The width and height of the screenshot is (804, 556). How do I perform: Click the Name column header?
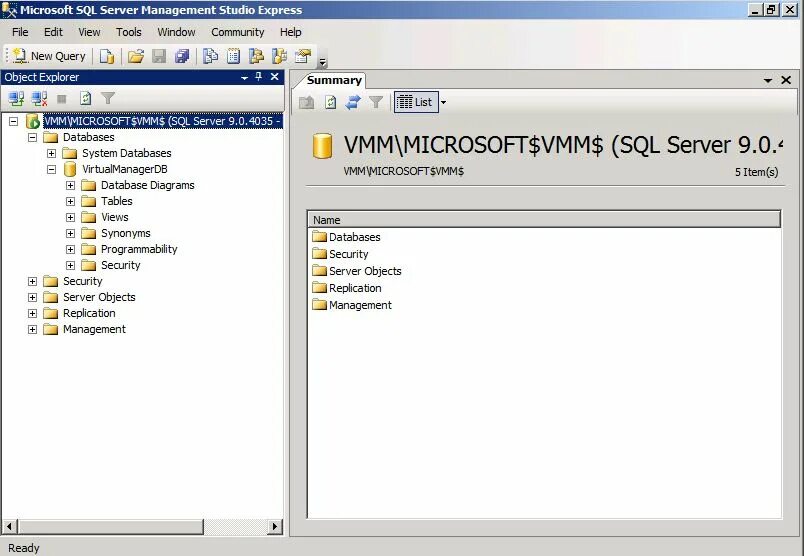coord(544,220)
